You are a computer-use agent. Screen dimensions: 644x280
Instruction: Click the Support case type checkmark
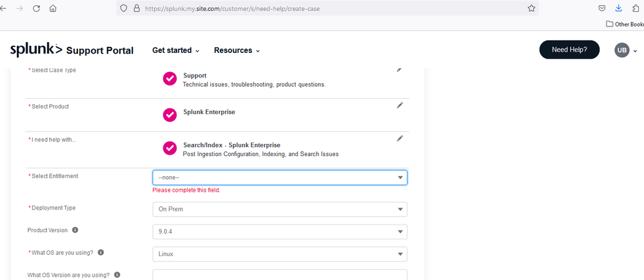pyautogui.click(x=170, y=79)
